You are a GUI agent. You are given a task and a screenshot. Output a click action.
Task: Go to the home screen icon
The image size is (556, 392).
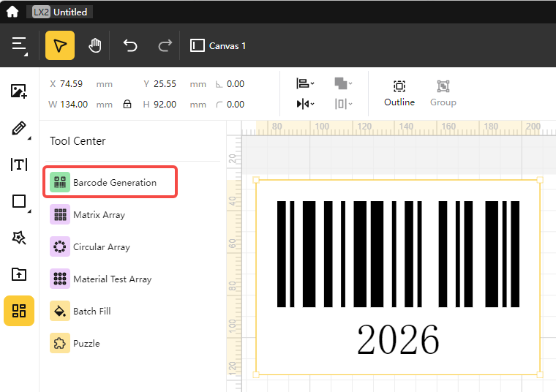point(12,12)
